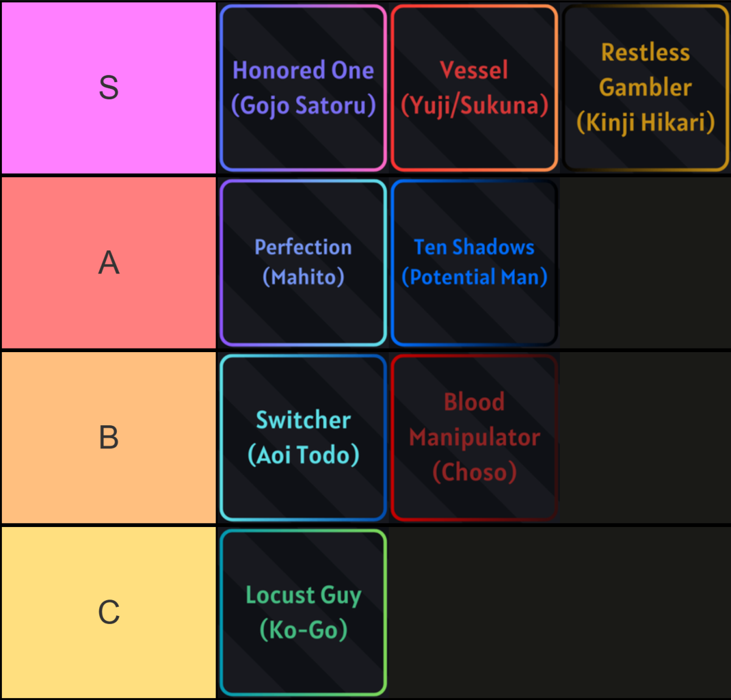The width and height of the screenshot is (731, 700).
Task: Click the Locust Guy card
Action: click(x=303, y=612)
